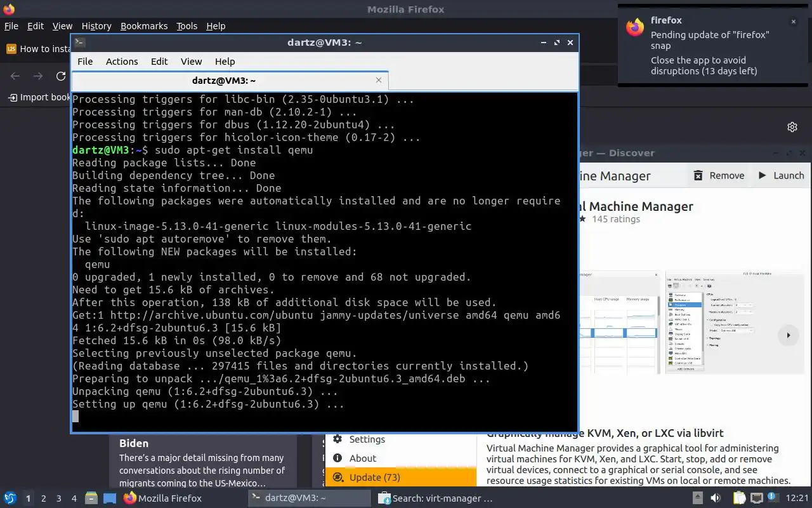Dismiss the firefox snap update notification
The image size is (812, 508).
793,22
